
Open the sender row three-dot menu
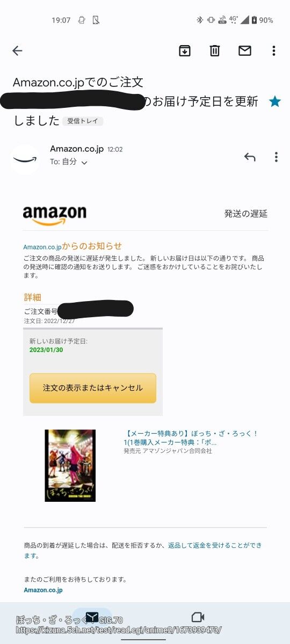pos(276,157)
